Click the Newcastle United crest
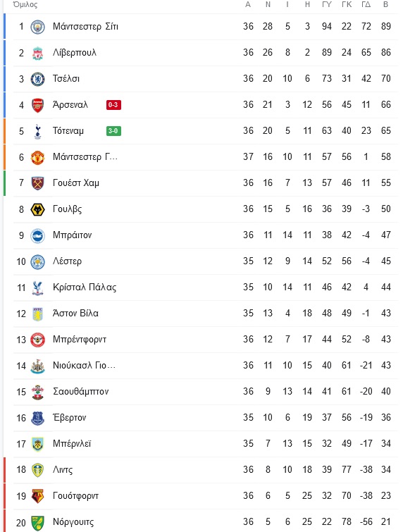The image size is (403, 532). click(x=37, y=366)
